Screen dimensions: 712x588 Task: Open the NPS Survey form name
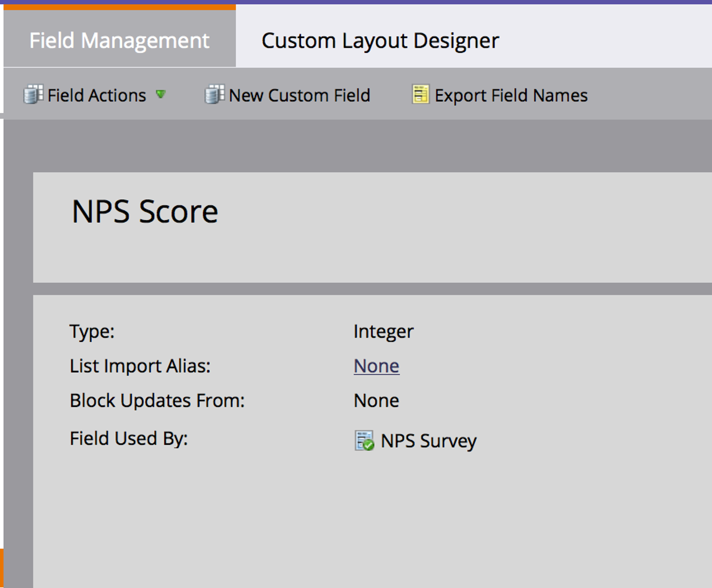point(429,441)
